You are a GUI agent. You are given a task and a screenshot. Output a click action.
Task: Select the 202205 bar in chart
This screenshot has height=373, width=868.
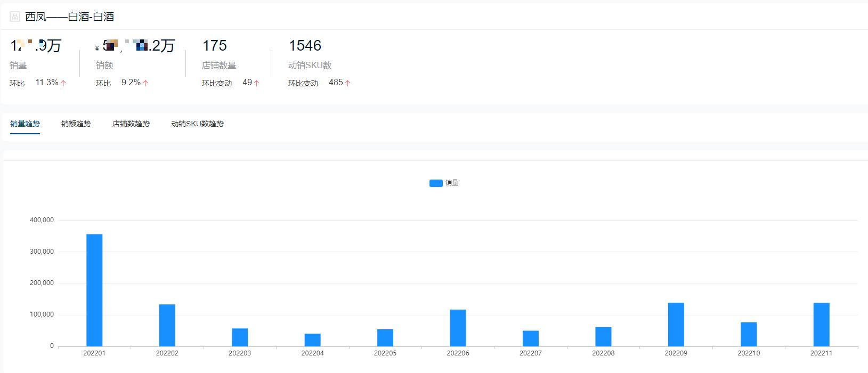(x=385, y=338)
